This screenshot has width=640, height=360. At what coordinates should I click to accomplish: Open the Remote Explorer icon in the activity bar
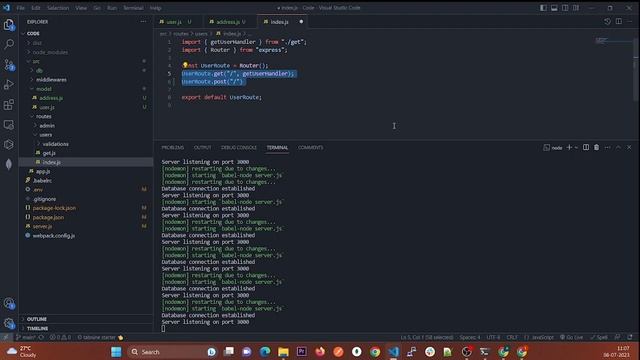pyautogui.click(x=9, y=124)
